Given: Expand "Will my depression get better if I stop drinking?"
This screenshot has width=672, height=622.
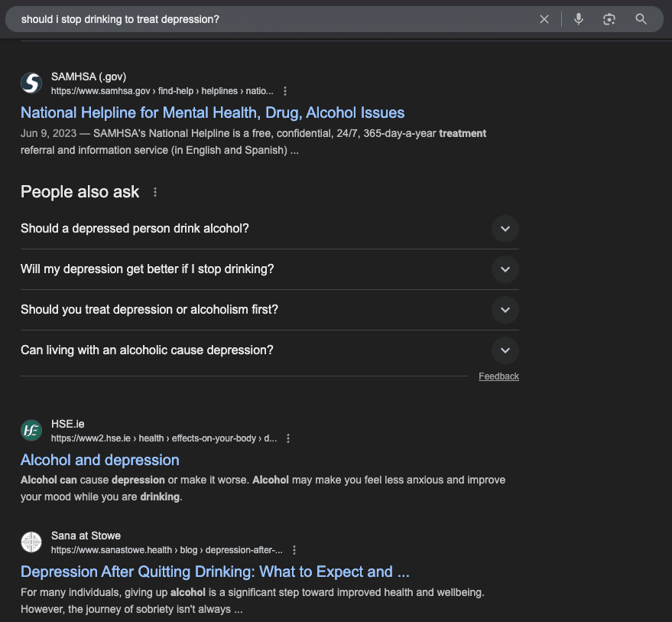Looking at the screenshot, I should pos(505,269).
